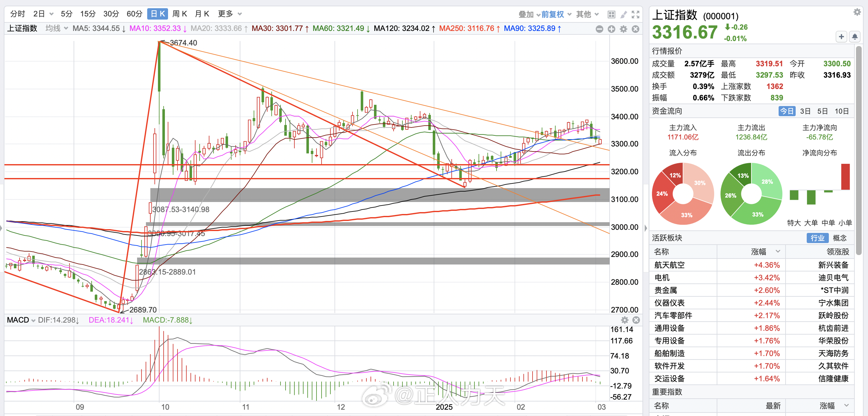Select the drawing brush tool icon

[624, 15]
